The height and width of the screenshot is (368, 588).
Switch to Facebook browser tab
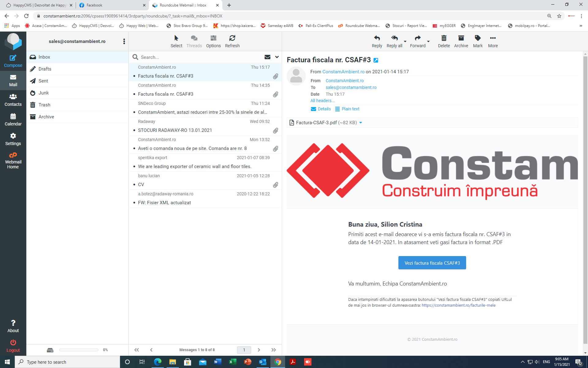click(x=112, y=5)
